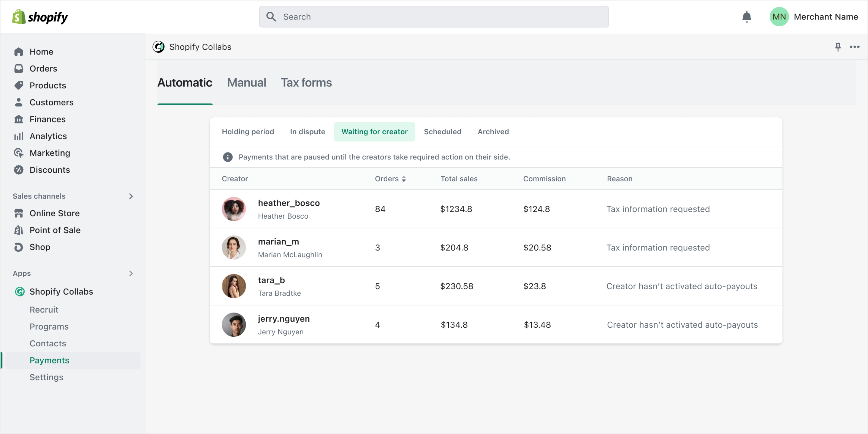Viewport: 868px width, 434px height.
Task: Open the three-dot more options menu
Action: (854, 47)
